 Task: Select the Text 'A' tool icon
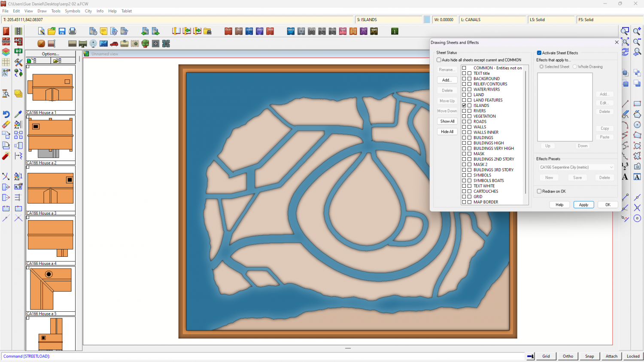(625, 176)
